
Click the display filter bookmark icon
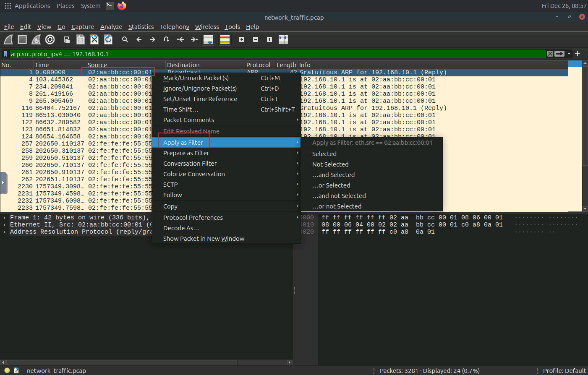(x=5, y=54)
